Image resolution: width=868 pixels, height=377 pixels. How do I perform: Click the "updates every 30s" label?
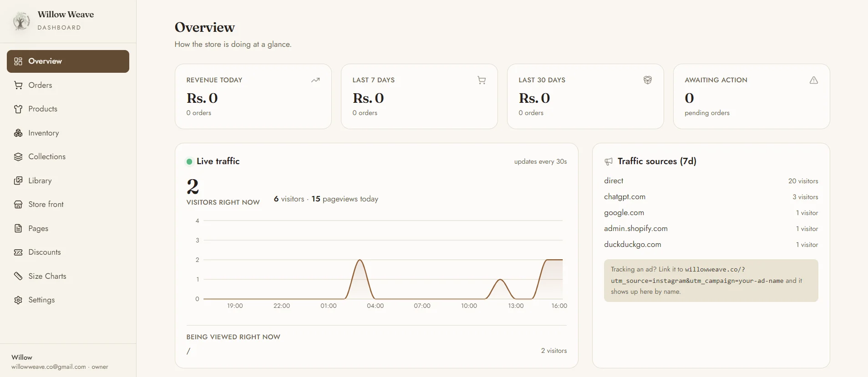(540, 161)
